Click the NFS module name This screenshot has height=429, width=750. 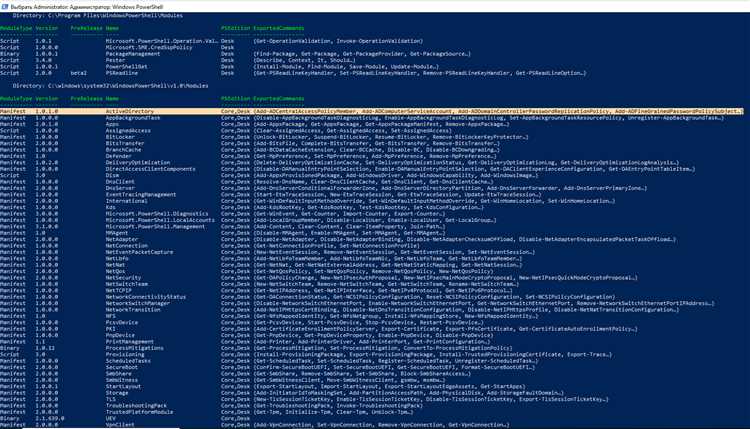click(110, 316)
